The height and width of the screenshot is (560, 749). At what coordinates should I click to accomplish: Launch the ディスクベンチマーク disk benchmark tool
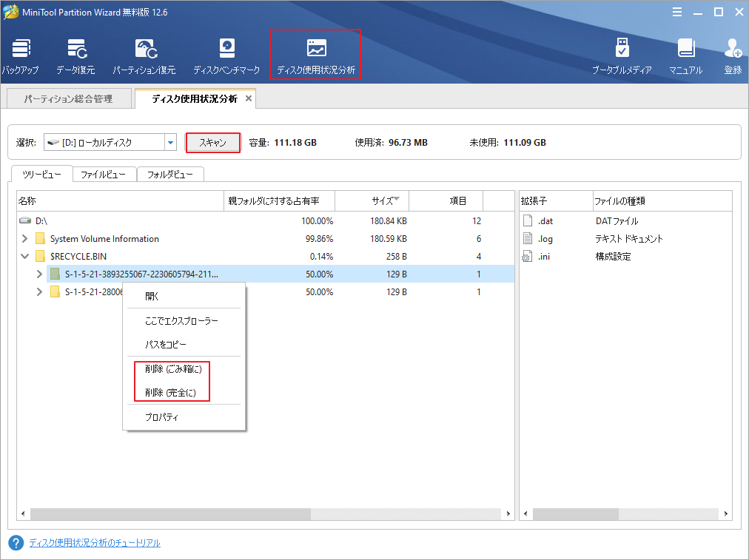[226, 53]
